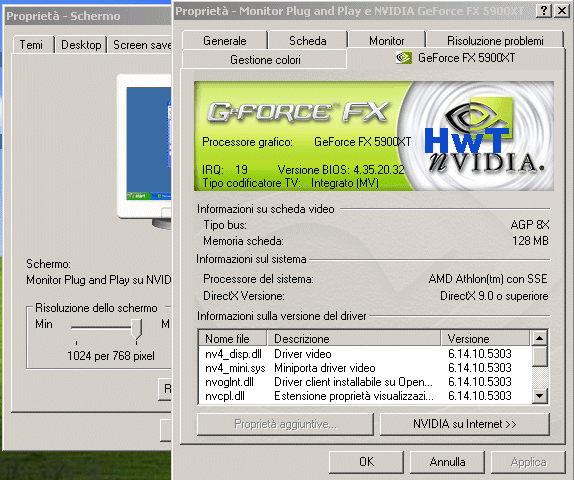Click the Annulla button
This screenshot has height=480, width=574.
pyautogui.click(x=447, y=462)
